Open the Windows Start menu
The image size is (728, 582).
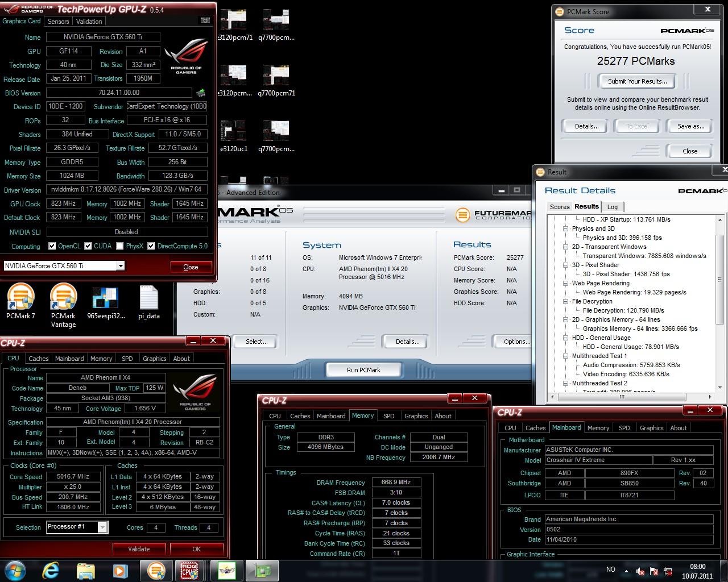pos(15,570)
